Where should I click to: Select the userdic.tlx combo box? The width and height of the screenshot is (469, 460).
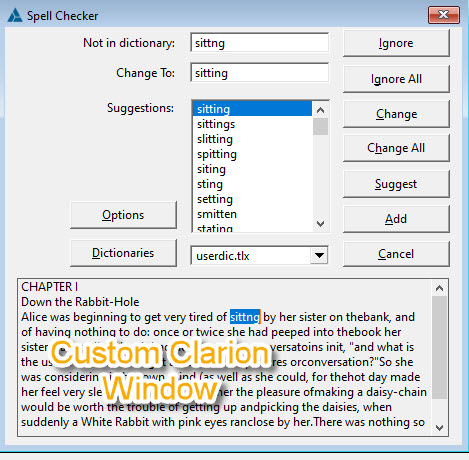click(259, 256)
